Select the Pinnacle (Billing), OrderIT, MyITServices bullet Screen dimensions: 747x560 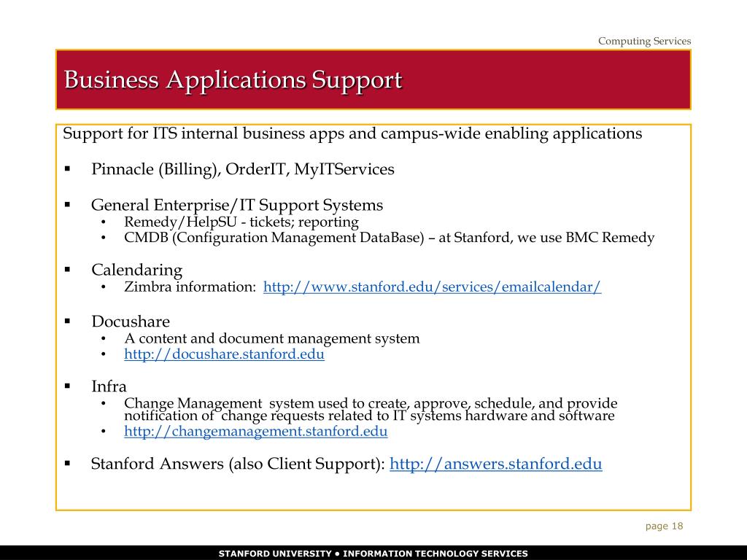click(x=243, y=169)
